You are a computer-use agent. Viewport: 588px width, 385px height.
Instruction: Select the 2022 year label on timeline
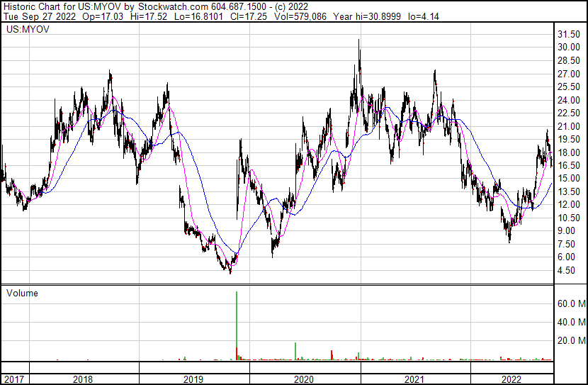511,379
